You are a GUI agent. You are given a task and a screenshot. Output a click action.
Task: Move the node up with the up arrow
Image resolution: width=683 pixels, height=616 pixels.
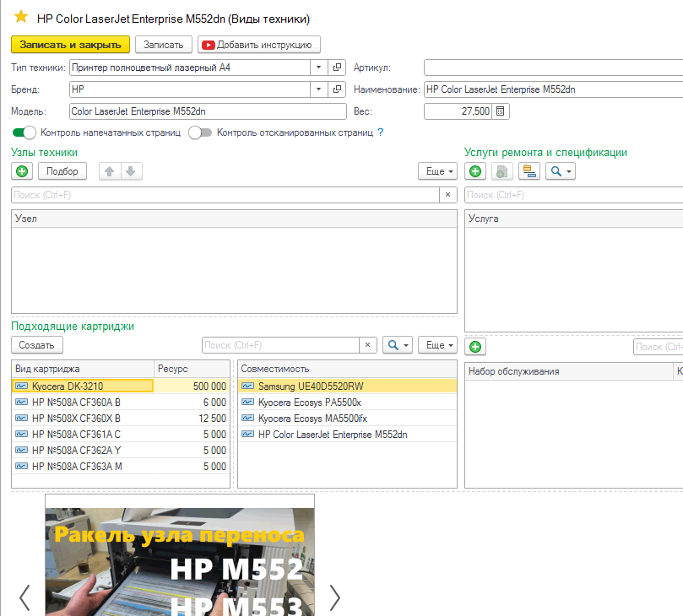tap(110, 171)
